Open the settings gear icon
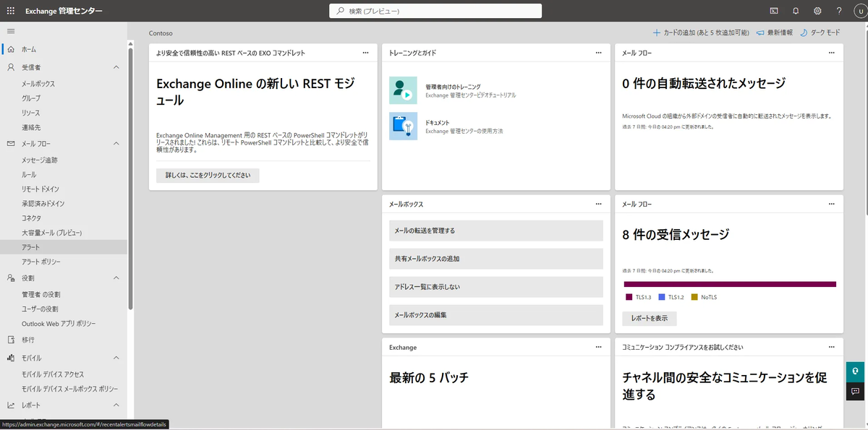The image size is (868, 430). tap(817, 11)
